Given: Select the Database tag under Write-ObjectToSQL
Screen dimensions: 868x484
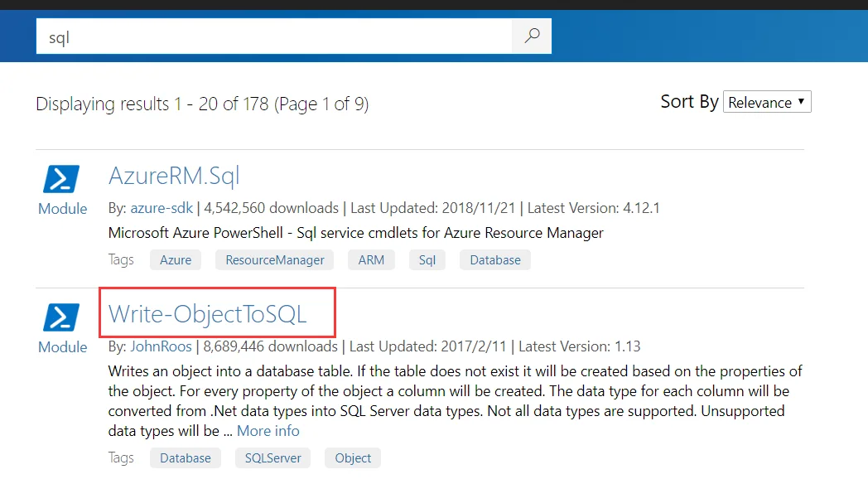Looking at the screenshot, I should point(185,458).
